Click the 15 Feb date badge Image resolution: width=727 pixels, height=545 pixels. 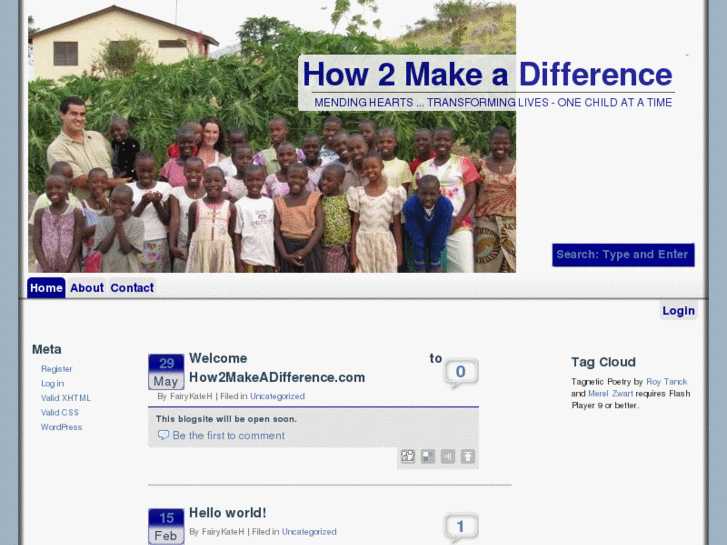[x=166, y=526]
